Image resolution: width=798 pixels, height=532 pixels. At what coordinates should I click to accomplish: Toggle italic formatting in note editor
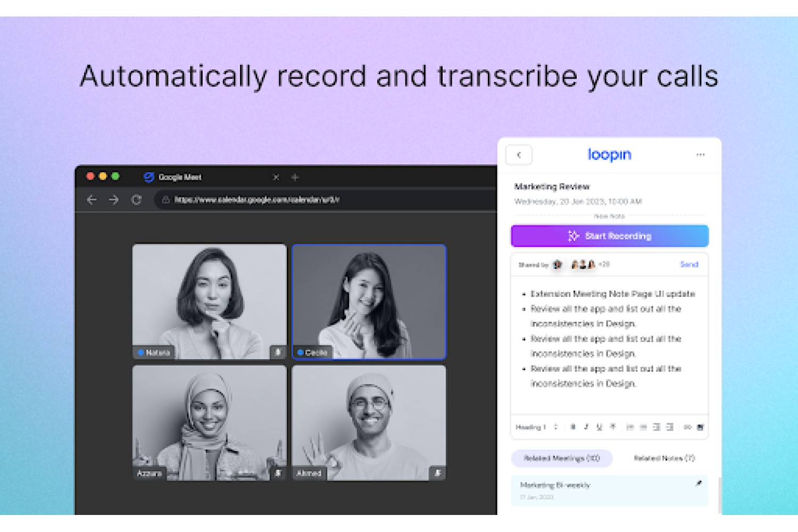586,427
